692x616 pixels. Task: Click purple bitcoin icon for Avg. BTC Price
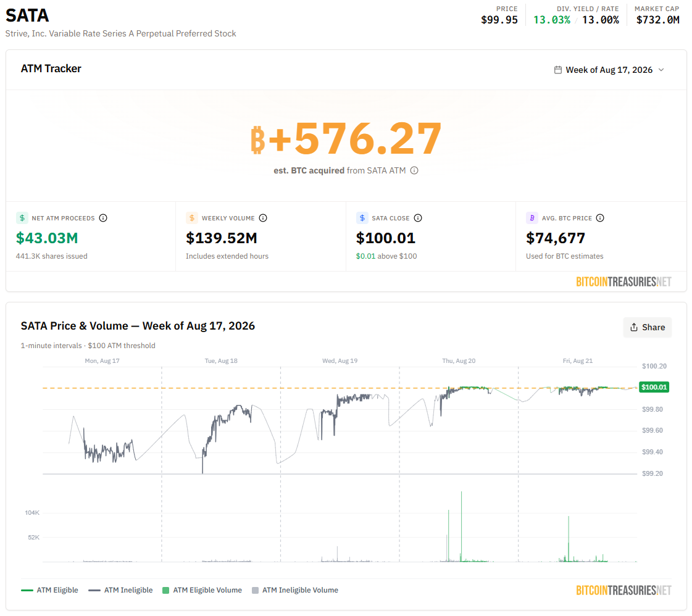[532, 218]
